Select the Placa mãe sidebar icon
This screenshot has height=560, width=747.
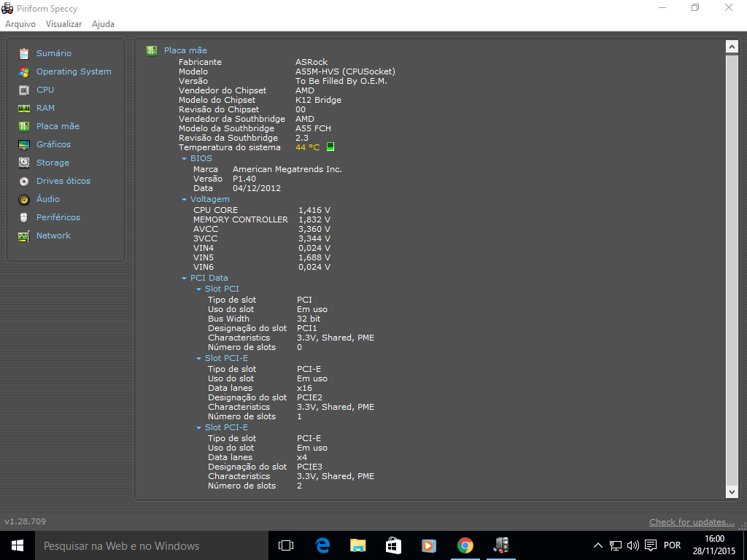pos(24,126)
